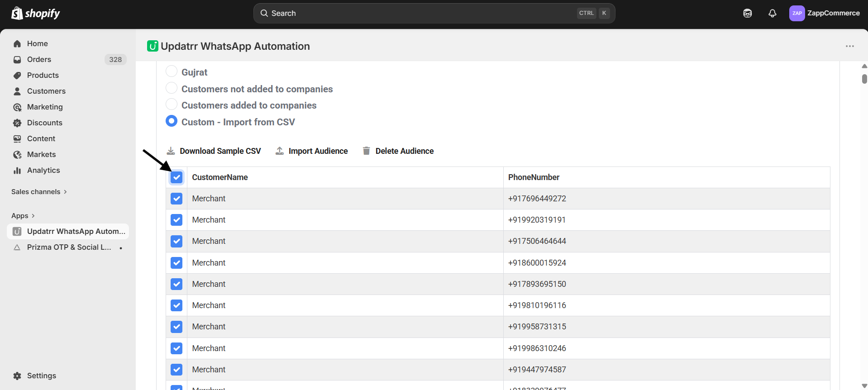The width and height of the screenshot is (868, 390).
Task: Open Prizma OTP & Social Login app
Action: point(69,247)
